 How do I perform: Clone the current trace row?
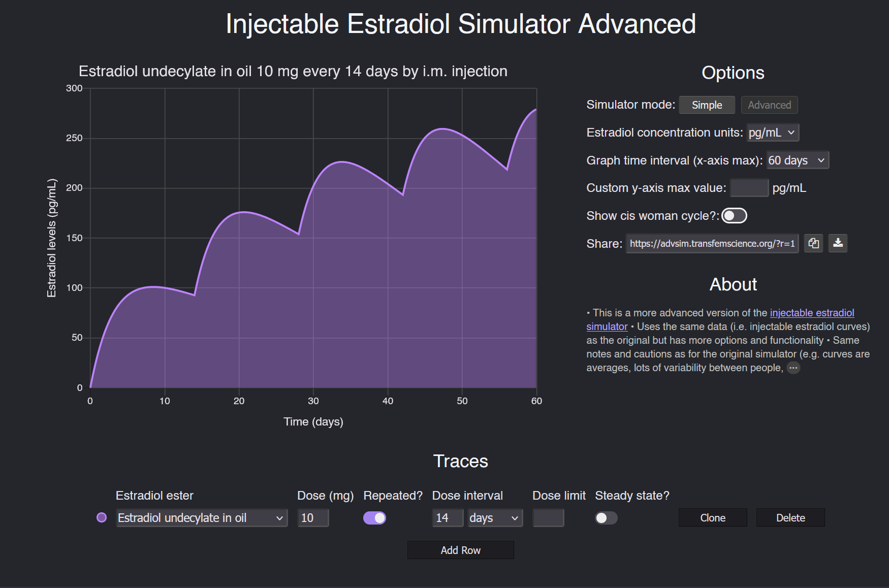coord(713,517)
